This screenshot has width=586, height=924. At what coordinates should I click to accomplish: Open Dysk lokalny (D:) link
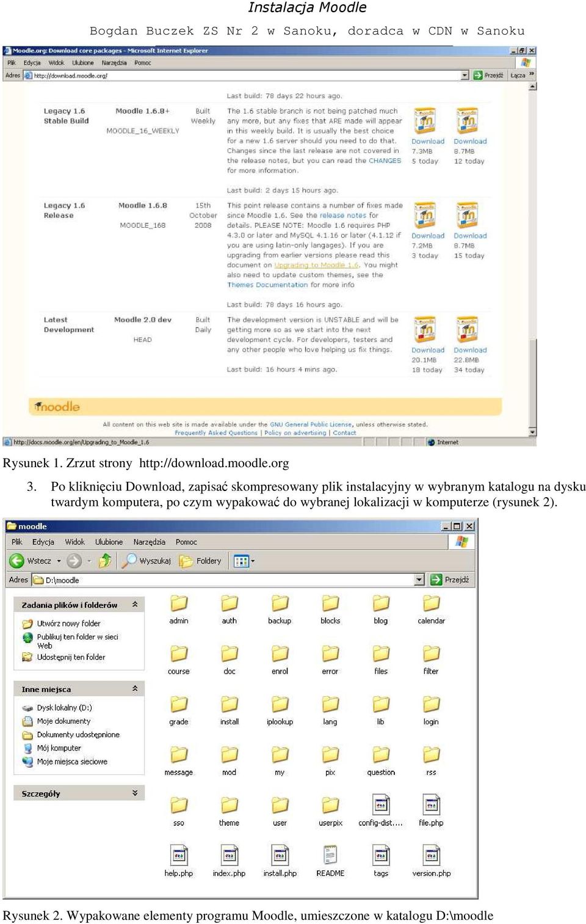(64, 708)
